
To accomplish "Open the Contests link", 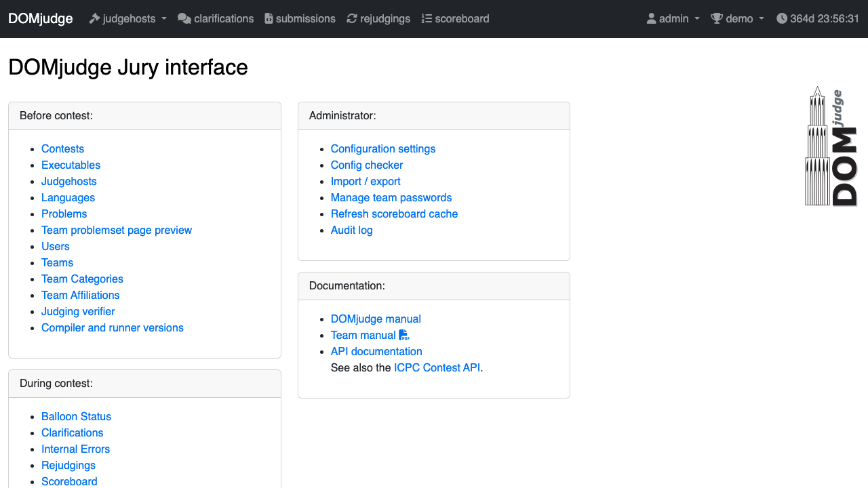I will [62, 149].
